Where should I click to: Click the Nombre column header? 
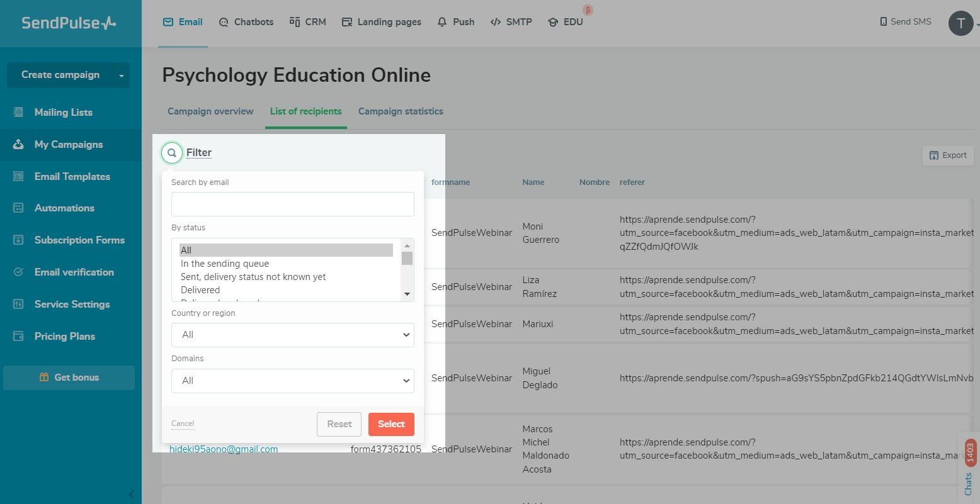pos(595,182)
